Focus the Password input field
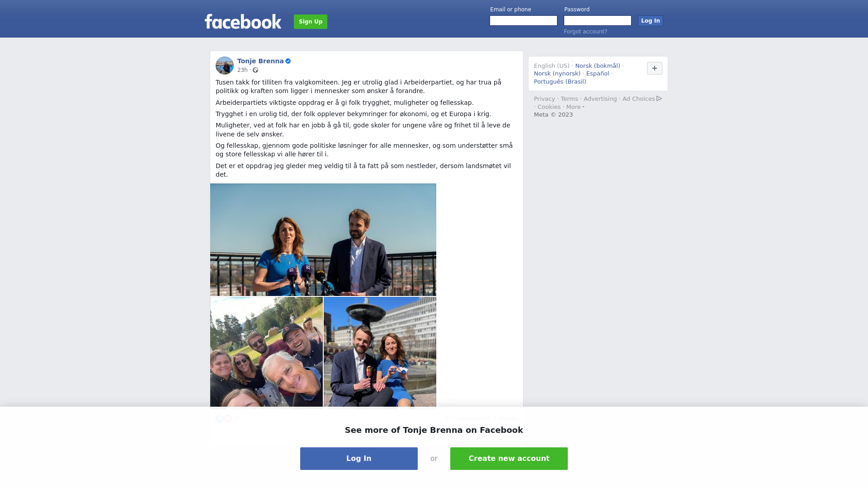This screenshot has height=488, width=868. pos(598,21)
